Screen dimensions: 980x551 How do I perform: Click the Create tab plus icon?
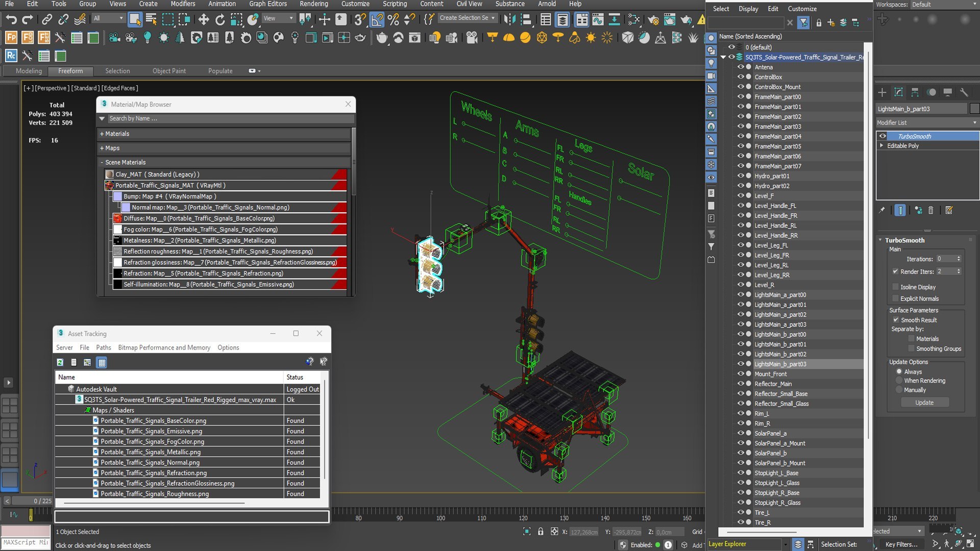[882, 92]
